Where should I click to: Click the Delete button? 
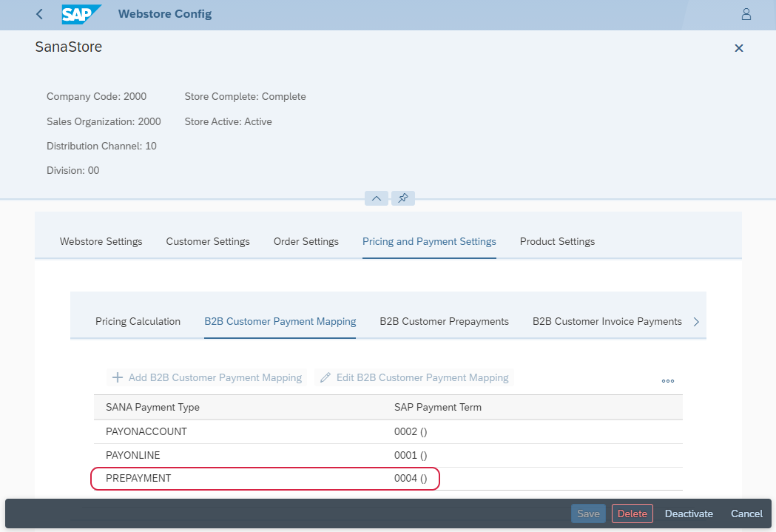[632, 514]
